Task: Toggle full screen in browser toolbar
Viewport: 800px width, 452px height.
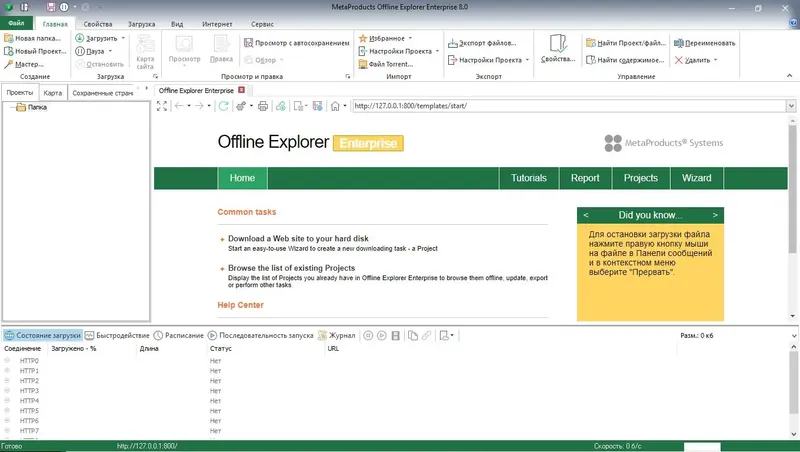Action: 162,106
